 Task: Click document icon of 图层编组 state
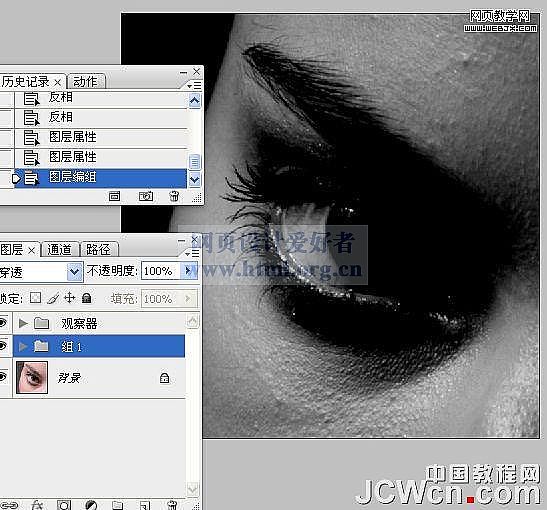click(x=31, y=179)
